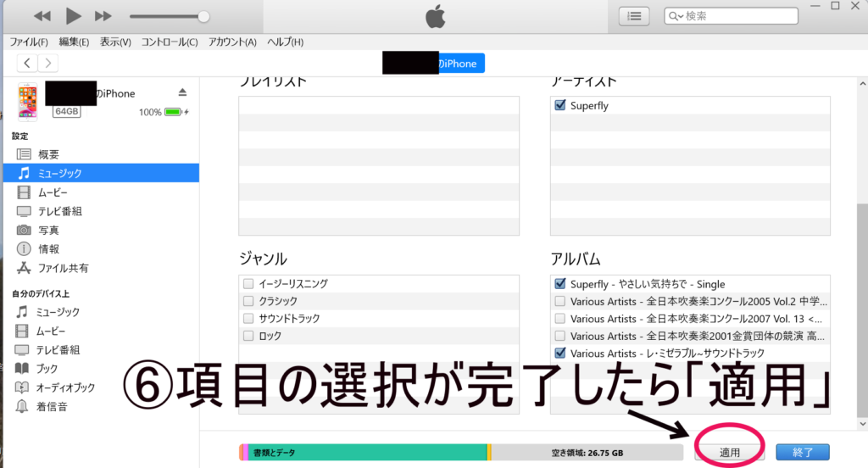Open the ファイル(F) menu
Image resolution: width=868 pixels, height=468 pixels.
pyautogui.click(x=29, y=42)
